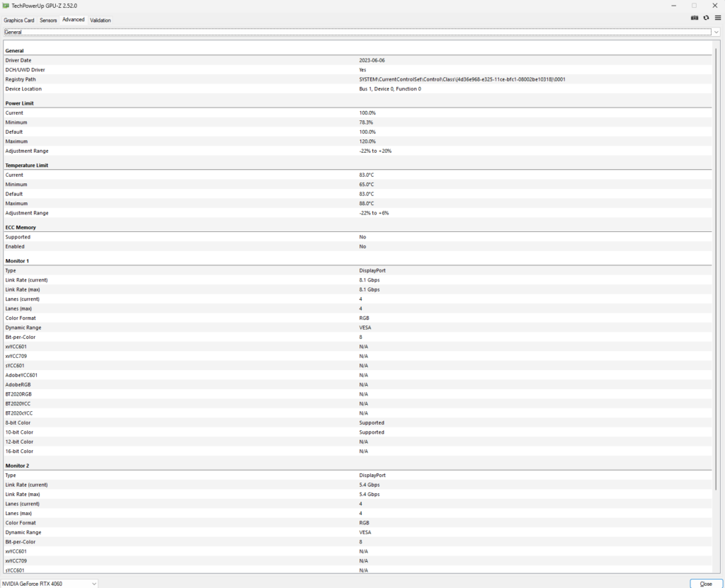Image resolution: width=725 pixels, height=588 pixels.
Task: Select Monitor 2 Link Rate (current) 5.4 Gbps
Action: pyautogui.click(x=369, y=485)
